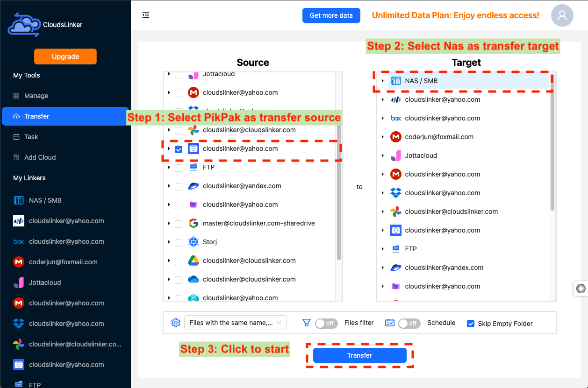Check the FTP checkbox in Source
The image size is (588, 388).
tap(179, 168)
